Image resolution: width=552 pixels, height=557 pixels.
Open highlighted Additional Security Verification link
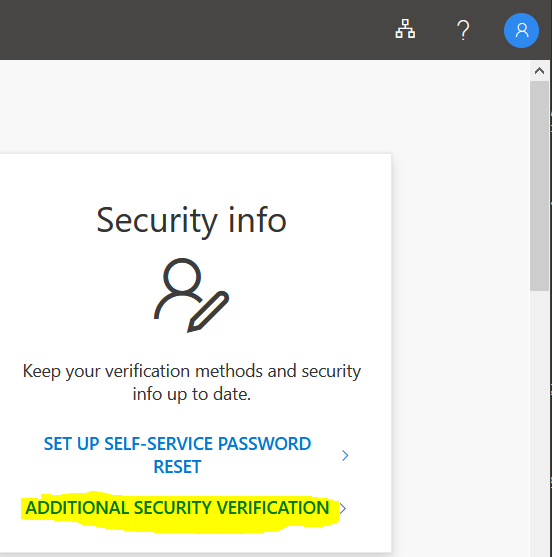(x=177, y=508)
